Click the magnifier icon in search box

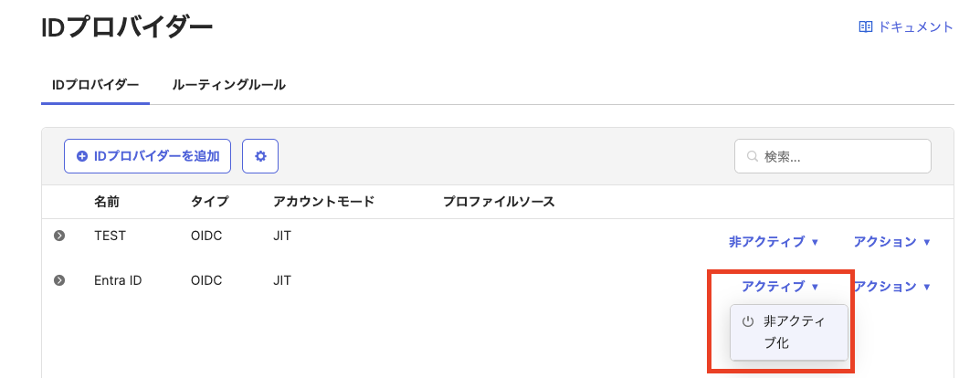(753, 156)
